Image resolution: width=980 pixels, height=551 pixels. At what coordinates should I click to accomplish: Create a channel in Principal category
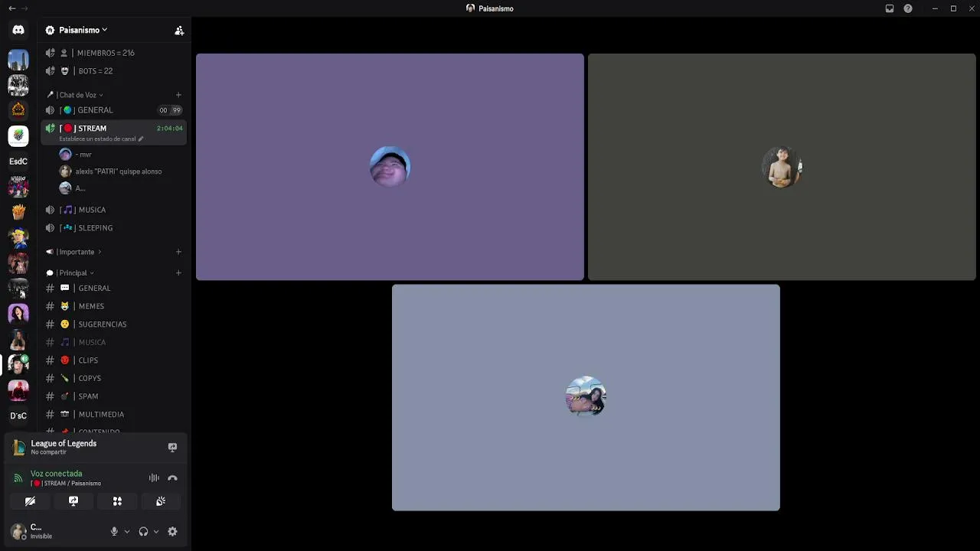(178, 273)
